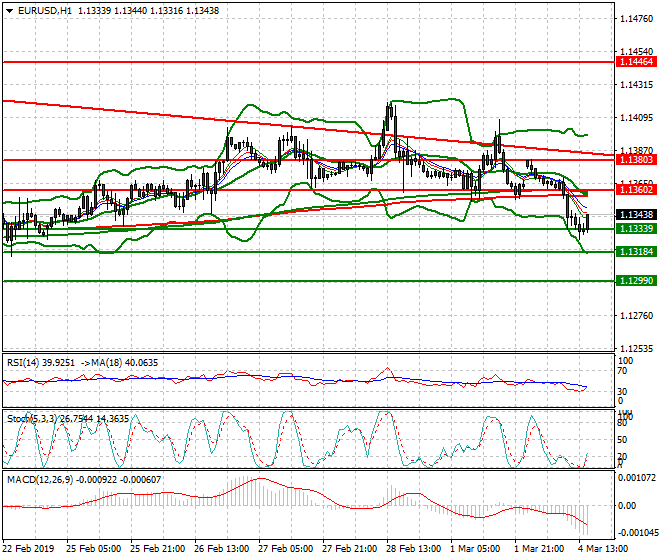Click the 4 Mar 13:00 time label
Screen dimensions: 660x560
(x=603, y=549)
